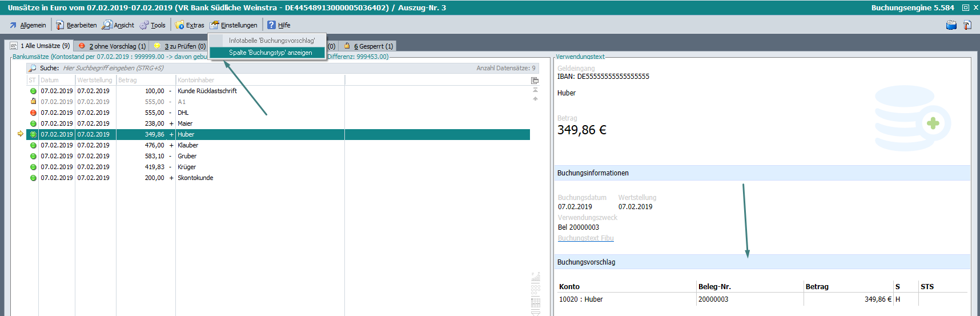Click the lock icon in the A1 row
This screenshot has width=980, height=316.
[x=33, y=102]
